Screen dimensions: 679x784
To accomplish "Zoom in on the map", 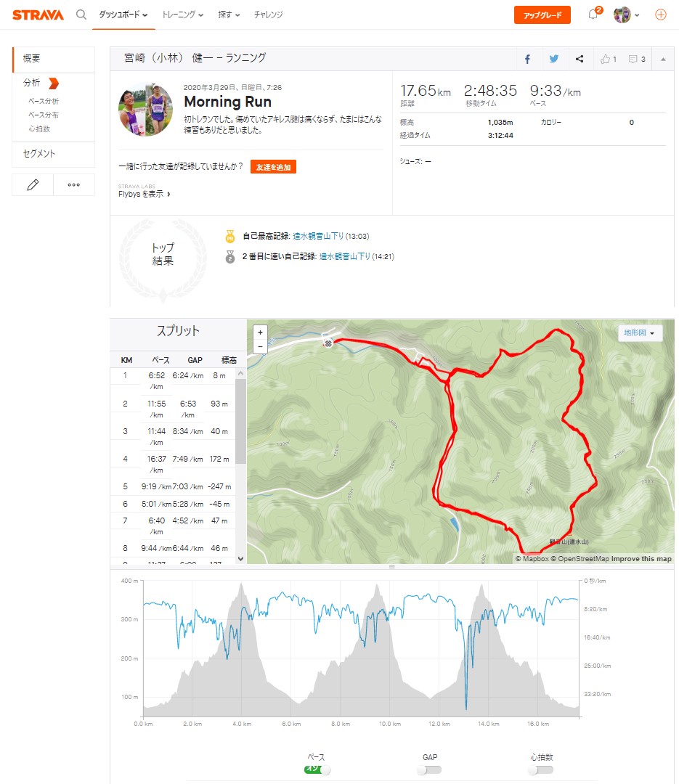I will (x=261, y=332).
